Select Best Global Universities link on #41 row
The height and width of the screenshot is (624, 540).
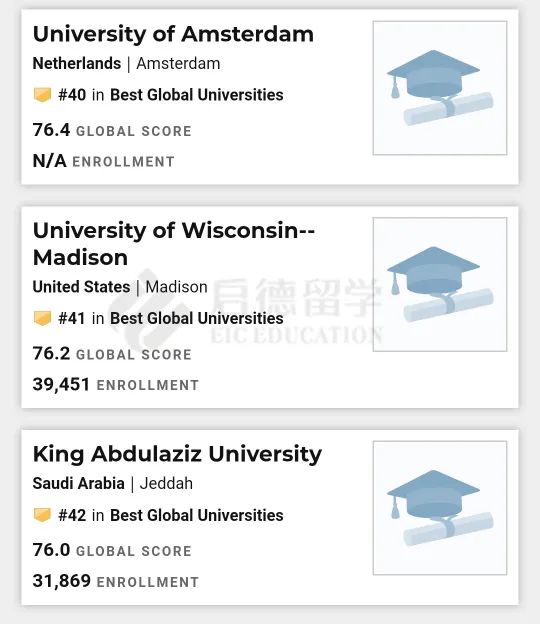pyautogui.click(x=197, y=318)
